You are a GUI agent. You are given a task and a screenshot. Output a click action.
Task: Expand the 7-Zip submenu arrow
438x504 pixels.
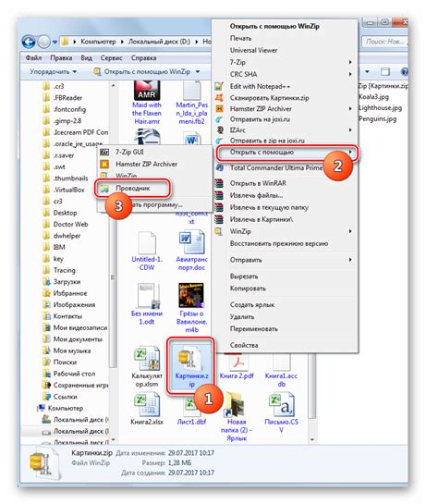[350, 62]
